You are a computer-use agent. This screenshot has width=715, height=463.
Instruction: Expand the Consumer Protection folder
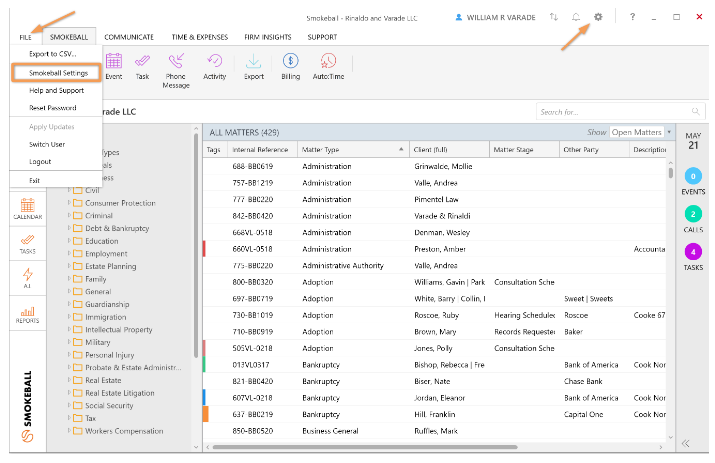[x=69, y=203]
